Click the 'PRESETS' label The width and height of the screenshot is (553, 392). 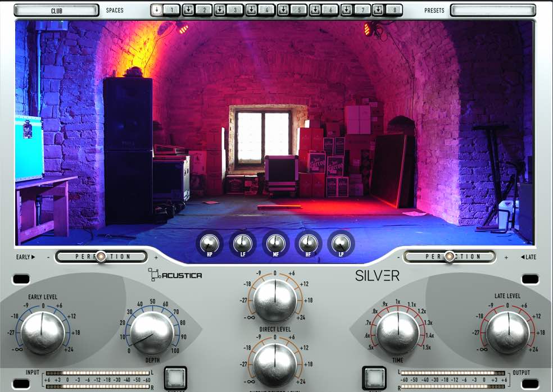[x=434, y=11]
